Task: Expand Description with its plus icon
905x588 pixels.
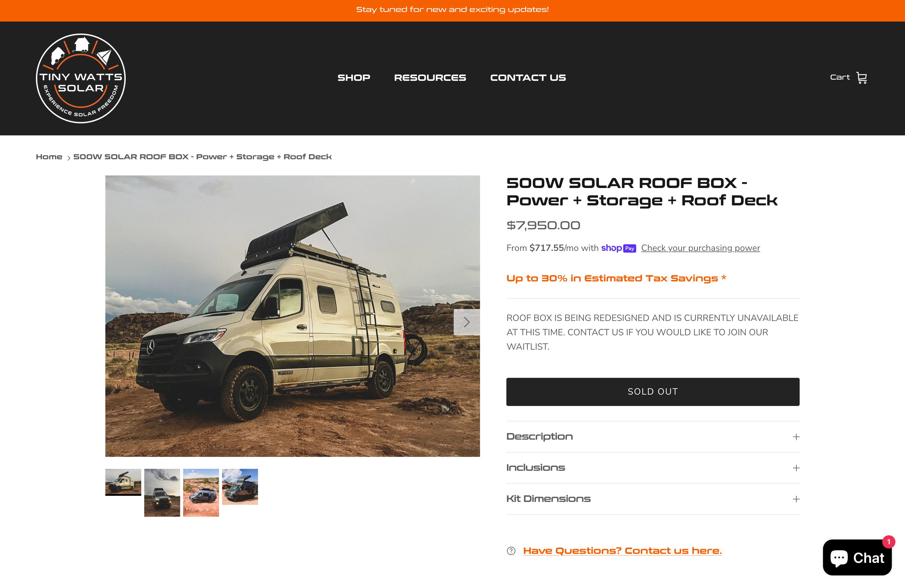Action: [x=796, y=437]
